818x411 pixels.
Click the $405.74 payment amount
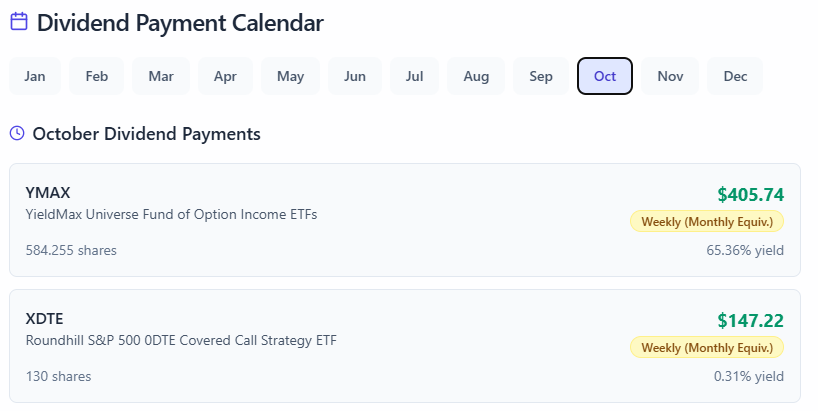tap(750, 194)
